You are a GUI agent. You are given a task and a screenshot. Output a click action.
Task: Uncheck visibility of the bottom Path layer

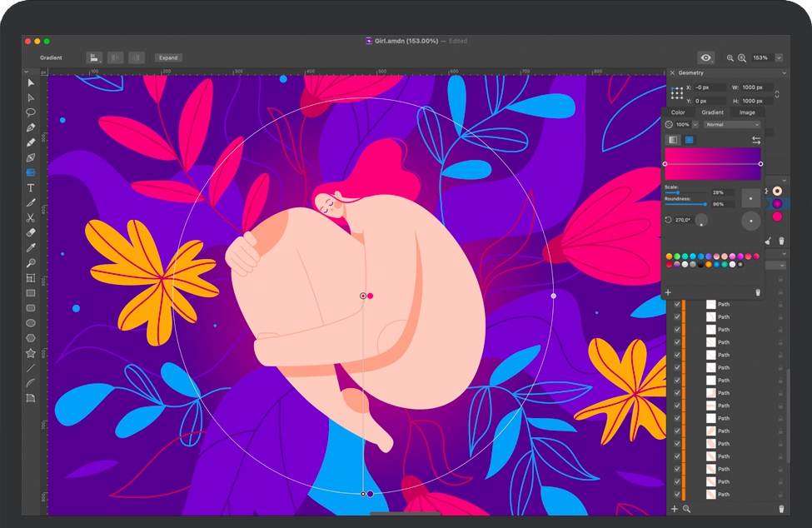point(677,495)
